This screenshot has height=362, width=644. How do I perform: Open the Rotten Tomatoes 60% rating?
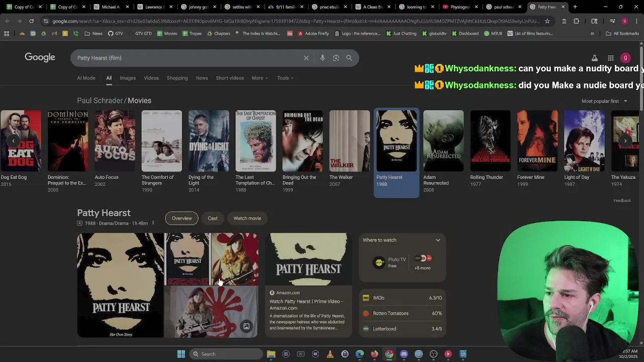[x=402, y=313]
